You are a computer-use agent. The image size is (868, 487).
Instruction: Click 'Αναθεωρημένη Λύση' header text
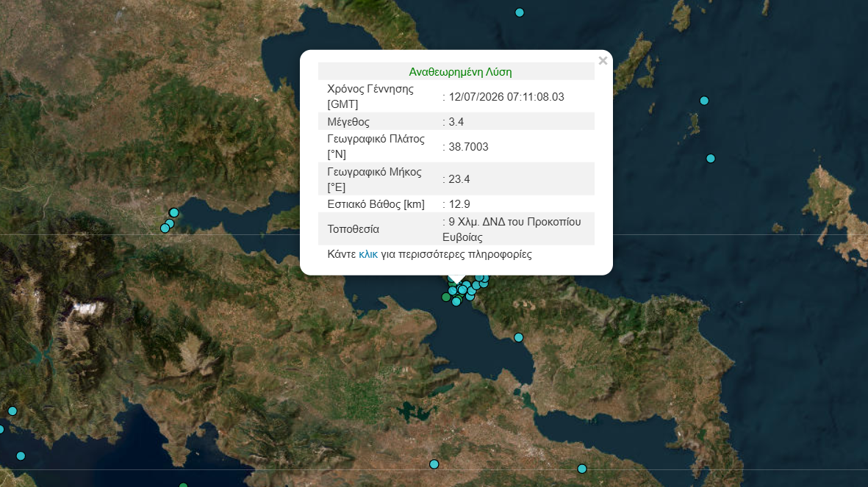[x=460, y=72]
